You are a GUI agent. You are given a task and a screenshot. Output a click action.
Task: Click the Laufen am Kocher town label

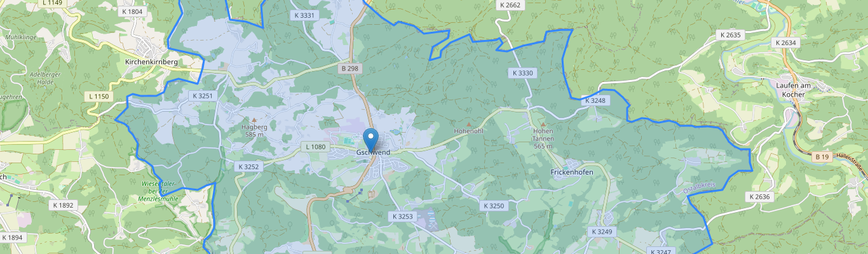pyautogui.click(x=790, y=90)
